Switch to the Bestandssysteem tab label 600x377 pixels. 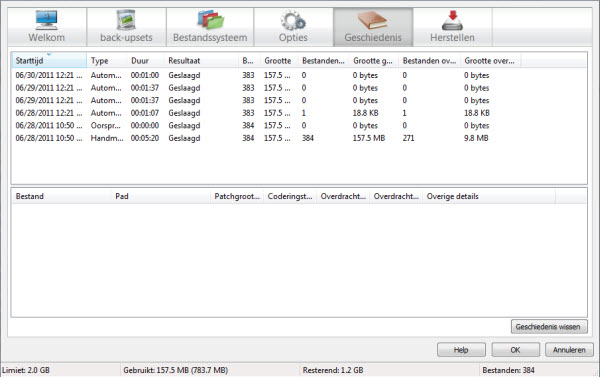pos(210,38)
